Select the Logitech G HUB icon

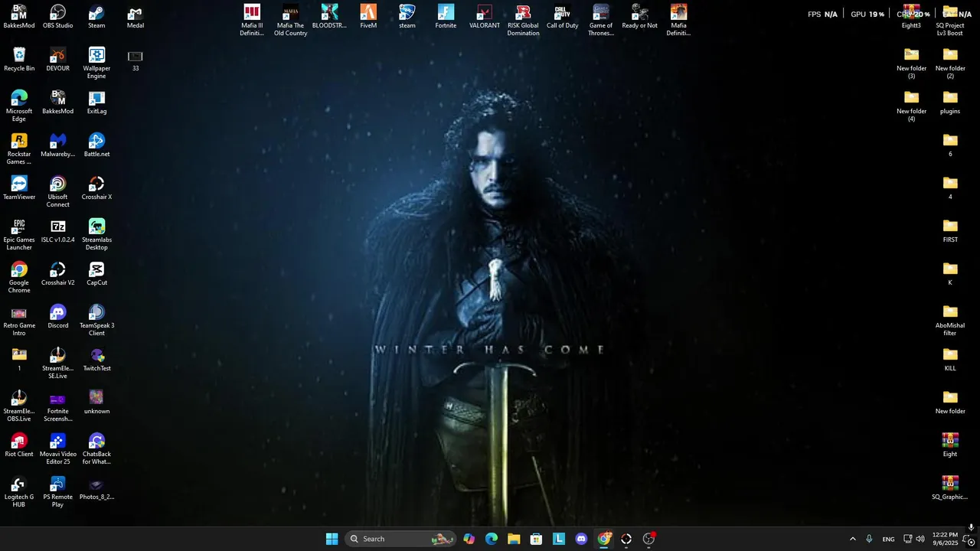19,492
